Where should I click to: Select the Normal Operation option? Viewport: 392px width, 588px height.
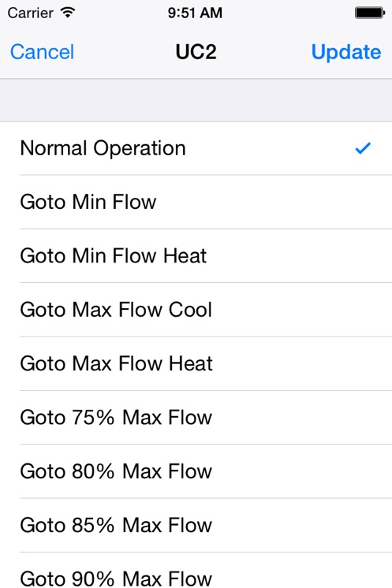(196, 148)
